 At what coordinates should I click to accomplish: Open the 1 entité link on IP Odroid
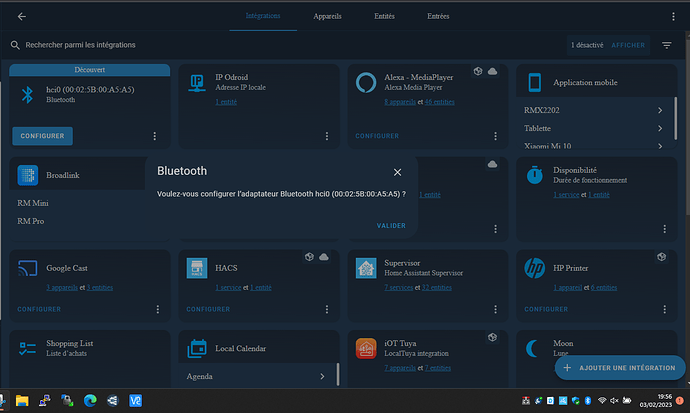[x=226, y=102]
